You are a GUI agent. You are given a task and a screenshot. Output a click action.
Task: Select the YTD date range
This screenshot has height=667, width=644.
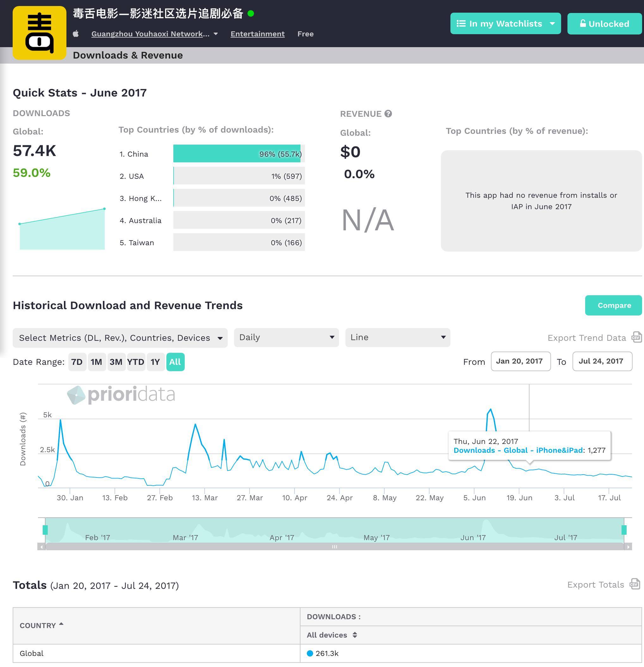(x=135, y=362)
